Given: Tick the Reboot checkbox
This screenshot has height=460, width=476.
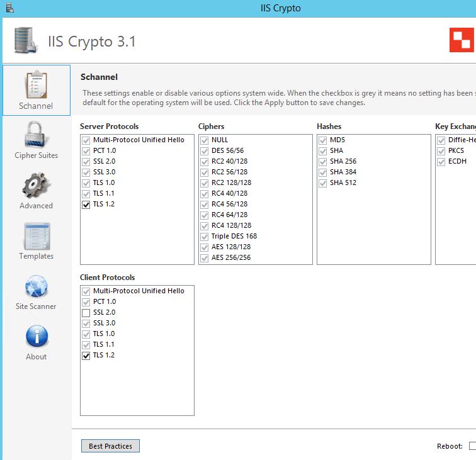Looking at the screenshot, I should coord(473,446).
